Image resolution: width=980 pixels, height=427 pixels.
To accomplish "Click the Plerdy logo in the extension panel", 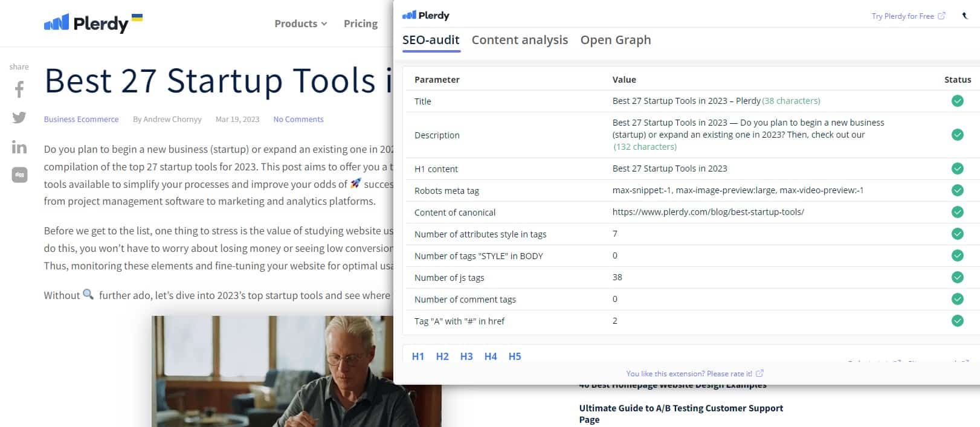I will 426,16.
